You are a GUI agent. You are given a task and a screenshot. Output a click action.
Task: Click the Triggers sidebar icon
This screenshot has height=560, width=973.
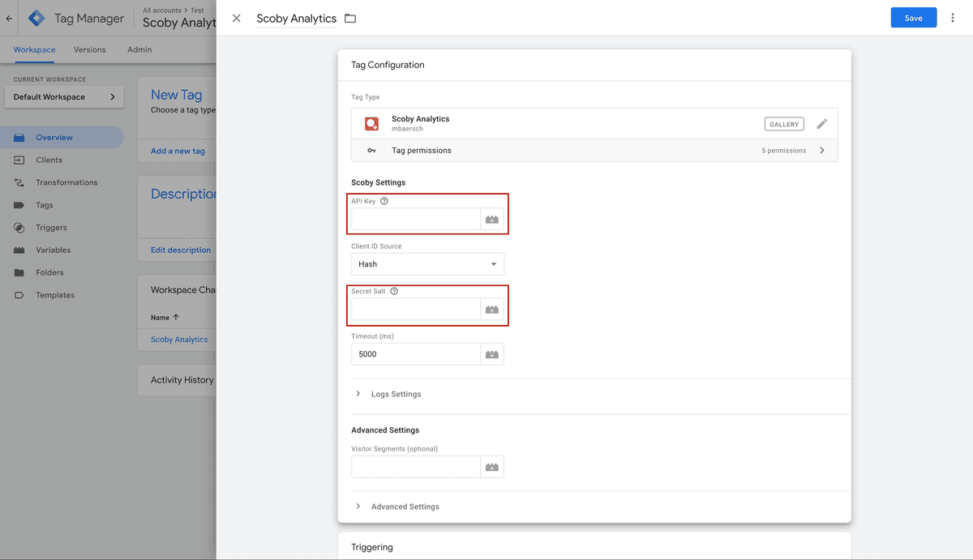pos(19,228)
